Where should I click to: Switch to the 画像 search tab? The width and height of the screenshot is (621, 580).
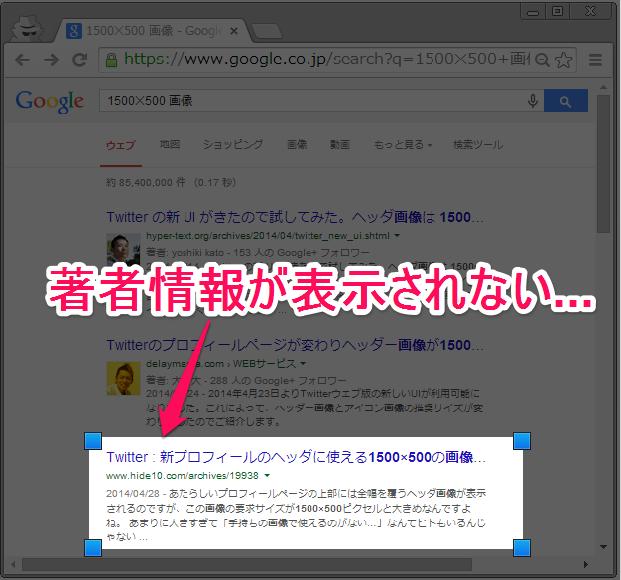coord(297,145)
